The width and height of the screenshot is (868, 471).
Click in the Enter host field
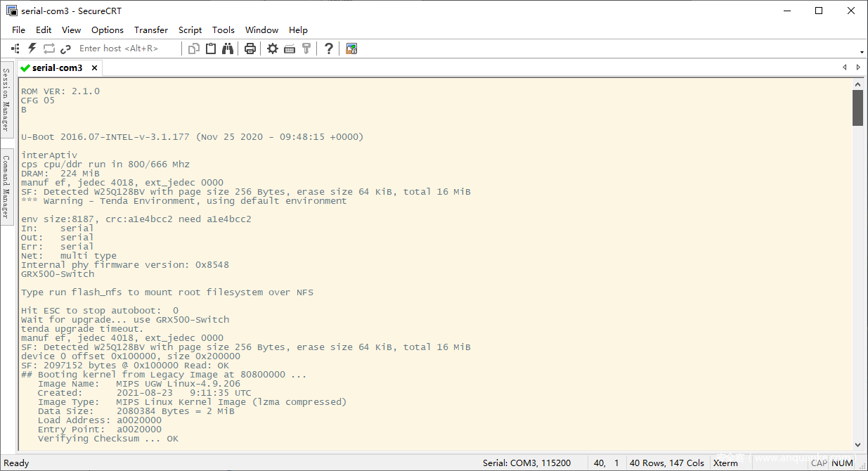[123, 49]
